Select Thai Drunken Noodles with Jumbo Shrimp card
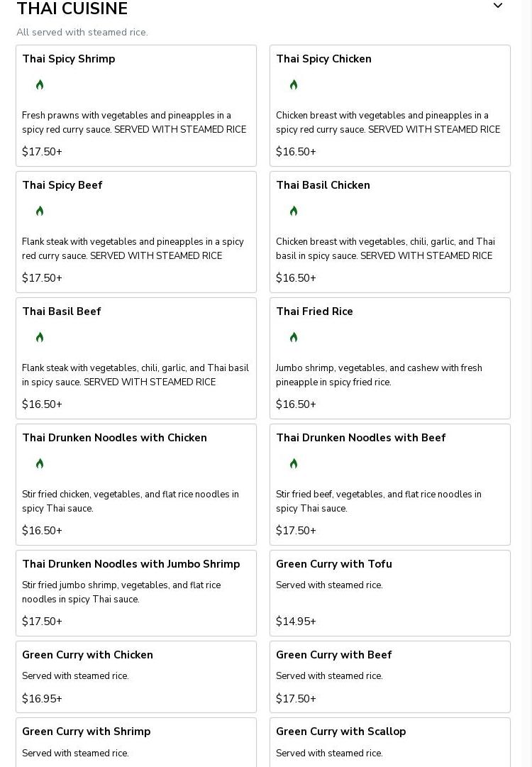532x767 pixels. tap(136, 593)
